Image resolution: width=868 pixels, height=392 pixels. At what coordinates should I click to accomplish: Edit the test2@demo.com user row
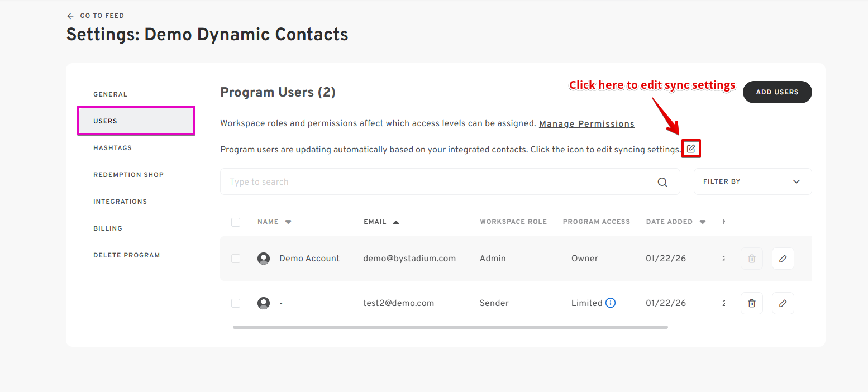pyautogui.click(x=783, y=303)
